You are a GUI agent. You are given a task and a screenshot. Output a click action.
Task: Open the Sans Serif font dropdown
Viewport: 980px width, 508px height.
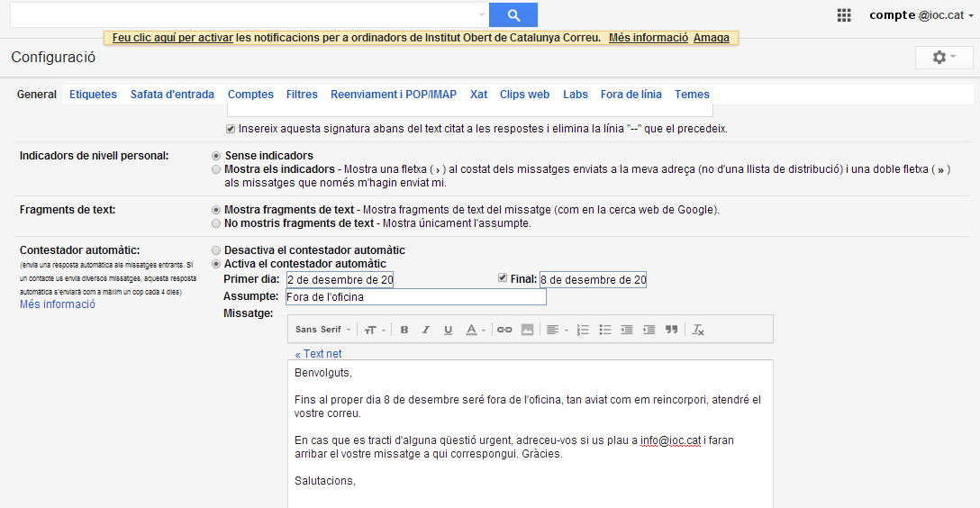[323, 330]
